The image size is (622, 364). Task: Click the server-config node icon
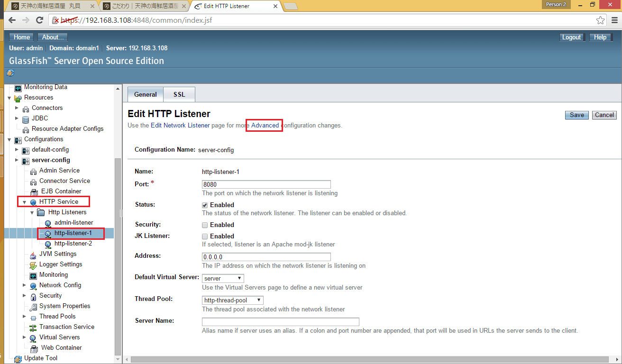(x=26, y=161)
